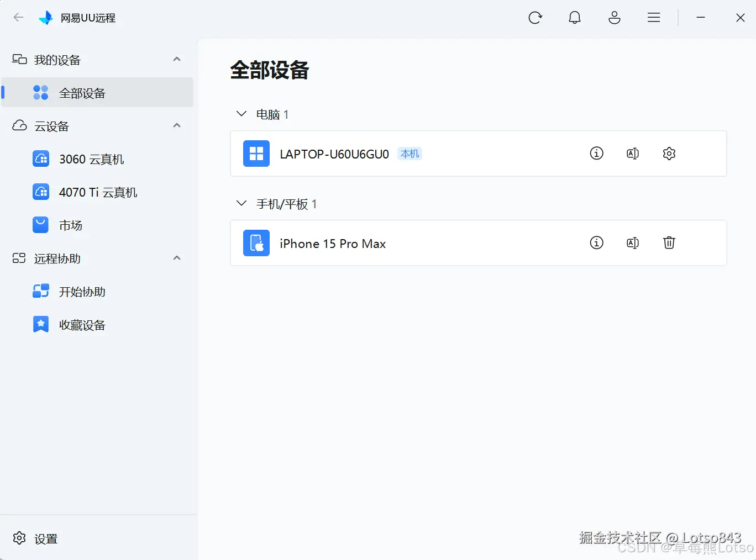The image size is (756, 560).
Task: Open 收藏设备 list
Action: [98, 325]
